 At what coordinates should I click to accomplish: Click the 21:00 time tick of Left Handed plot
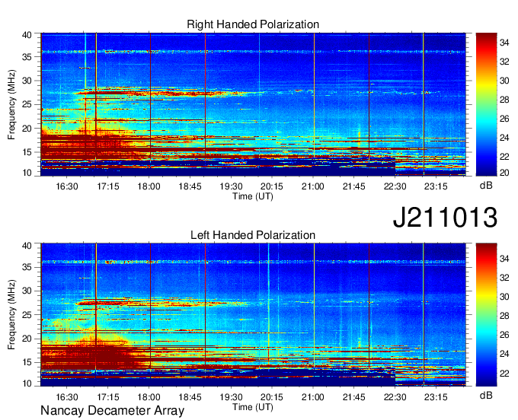(313, 397)
